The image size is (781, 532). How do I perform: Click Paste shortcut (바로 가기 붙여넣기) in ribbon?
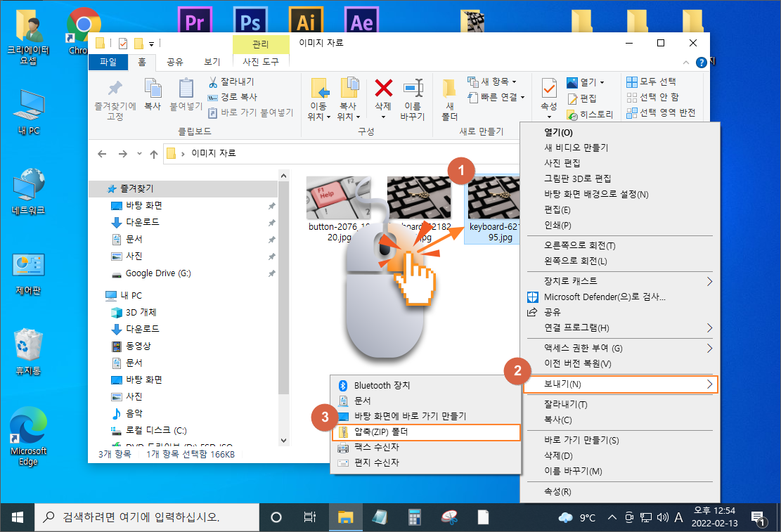tap(250, 112)
